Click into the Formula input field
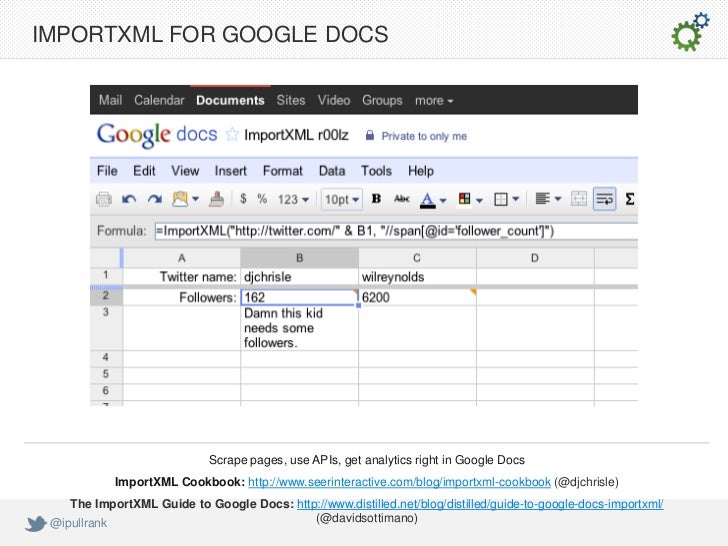This screenshot has width=728, height=546. click(396, 231)
